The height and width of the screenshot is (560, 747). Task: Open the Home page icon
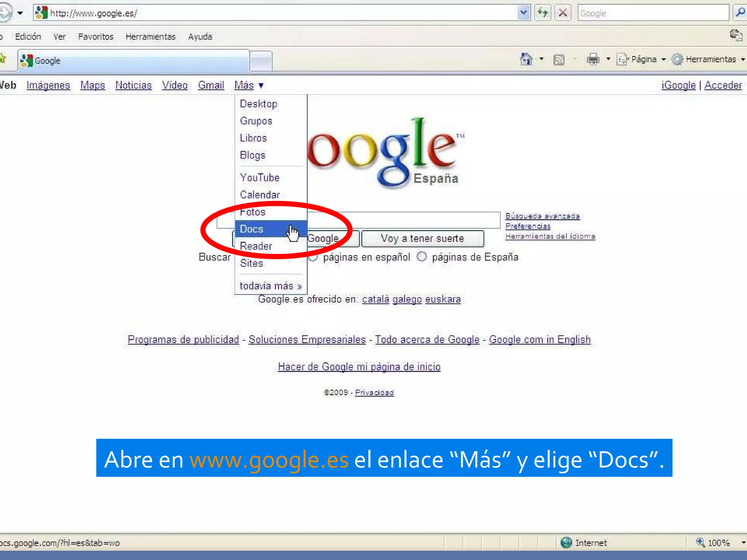point(526,59)
